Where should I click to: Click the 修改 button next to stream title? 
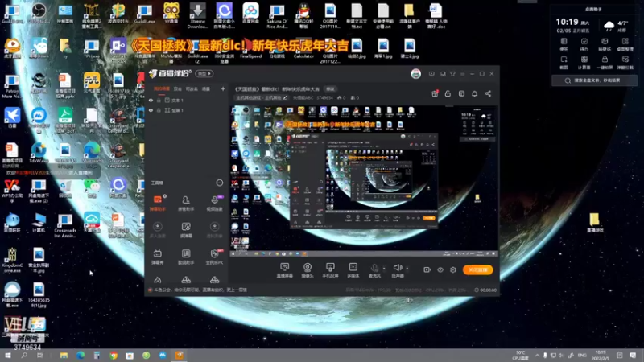tap(330, 89)
